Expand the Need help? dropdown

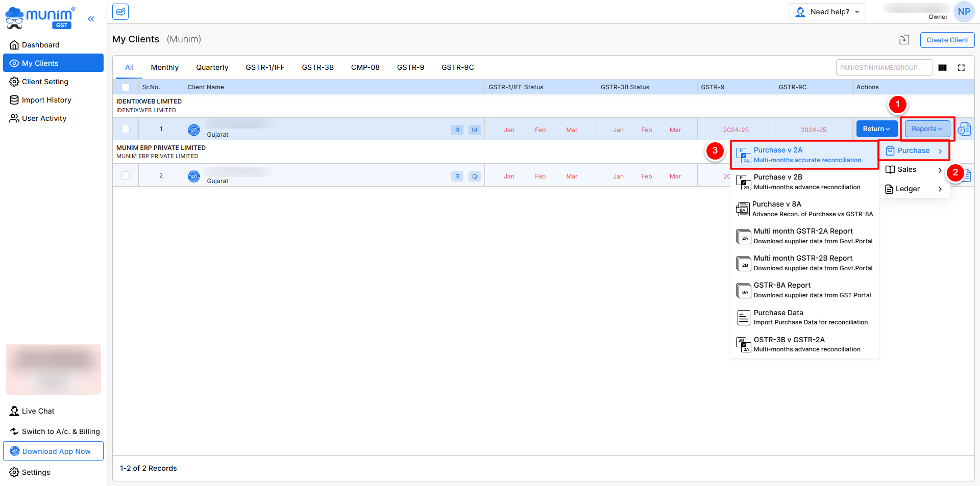pyautogui.click(x=827, y=12)
